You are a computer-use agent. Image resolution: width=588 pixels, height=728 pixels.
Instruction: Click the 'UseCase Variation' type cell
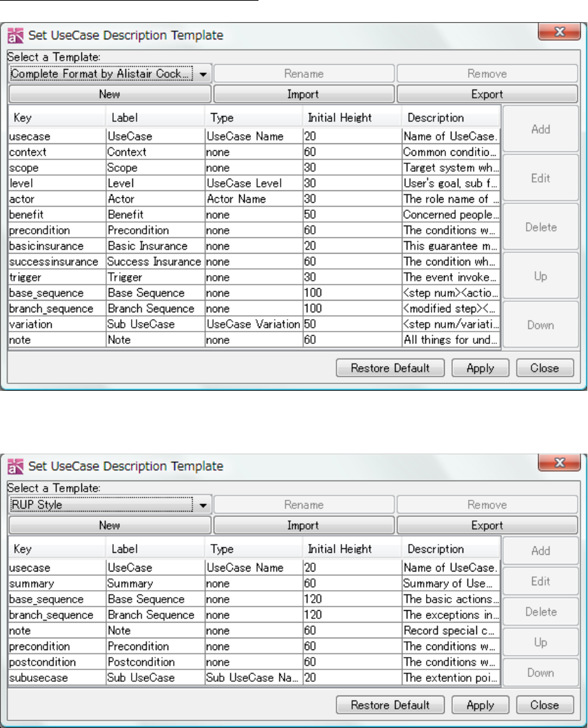(x=254, y=324)
